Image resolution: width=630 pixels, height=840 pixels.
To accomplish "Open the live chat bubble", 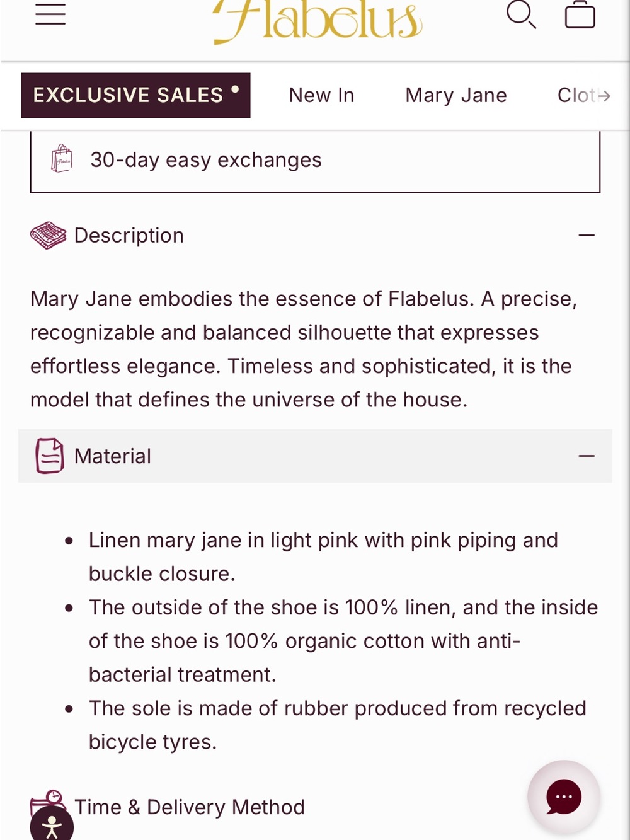I will tap(564, 797).
